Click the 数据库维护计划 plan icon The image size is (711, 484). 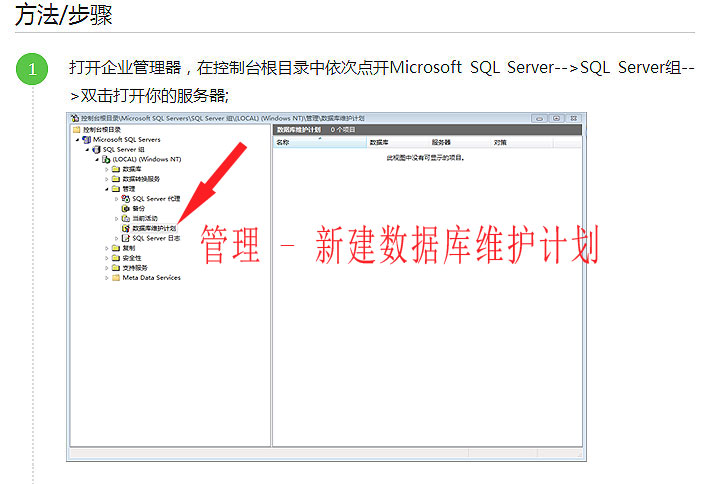click(126, 228)
